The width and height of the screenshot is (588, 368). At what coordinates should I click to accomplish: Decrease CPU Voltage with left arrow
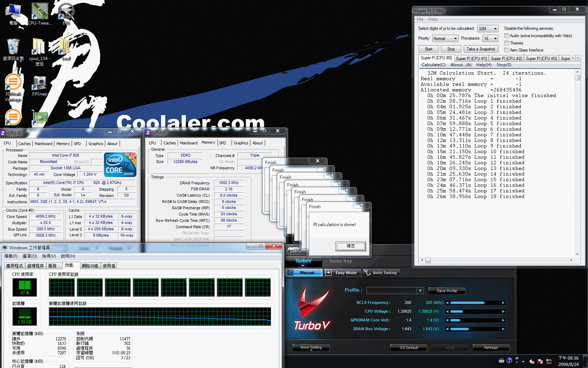pos(447,311)
